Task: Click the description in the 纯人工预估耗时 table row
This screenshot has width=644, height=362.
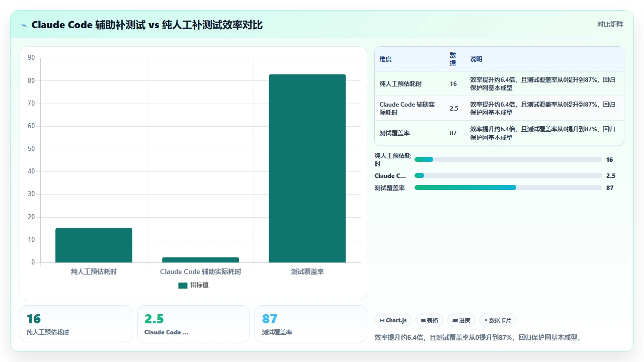Action: 542,84
